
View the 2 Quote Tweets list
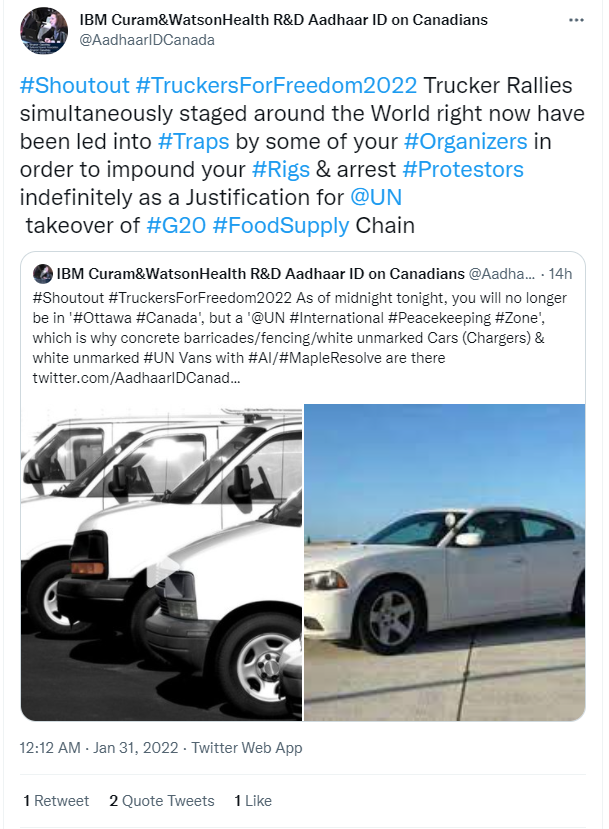click(162, 801)
